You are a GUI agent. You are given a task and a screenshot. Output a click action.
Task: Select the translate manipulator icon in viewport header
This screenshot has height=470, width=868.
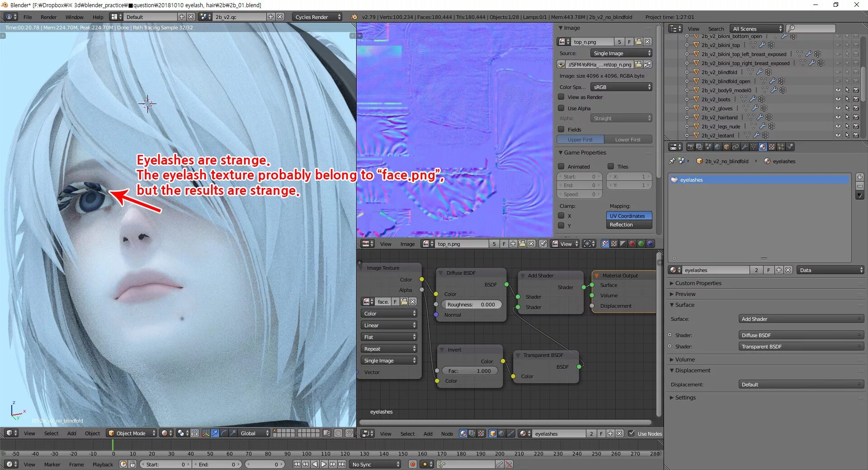click(215, 433)
